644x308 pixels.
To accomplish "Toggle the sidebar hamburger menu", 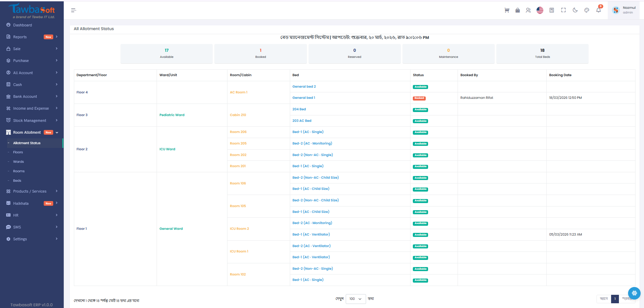I will tap(74, 10).
